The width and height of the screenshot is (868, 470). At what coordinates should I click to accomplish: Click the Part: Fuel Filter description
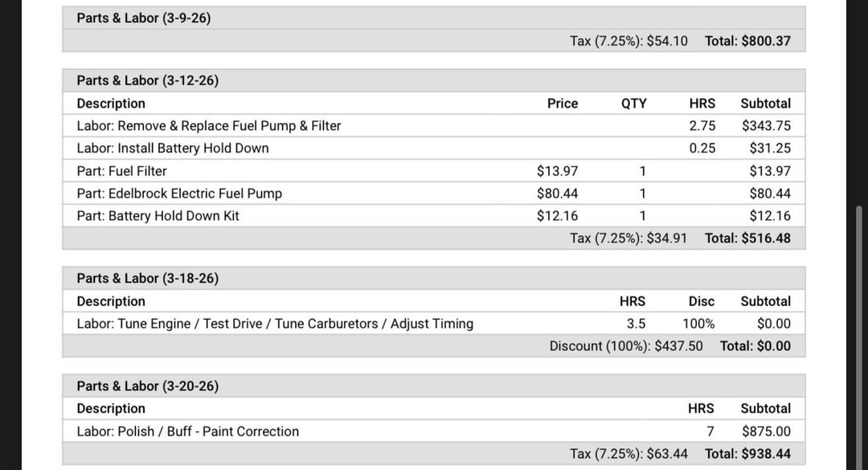[x=122, y=170]
